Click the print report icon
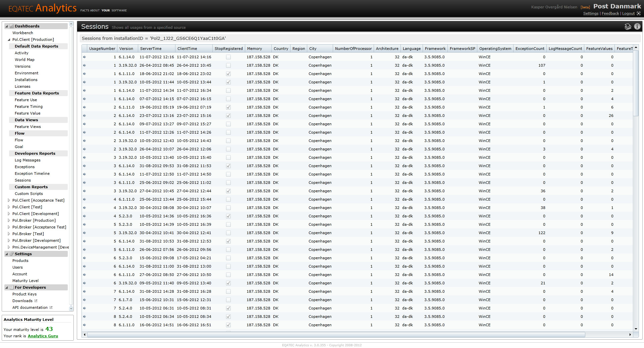The height and width of the screenshot is (348, 644). pos(628,26)
